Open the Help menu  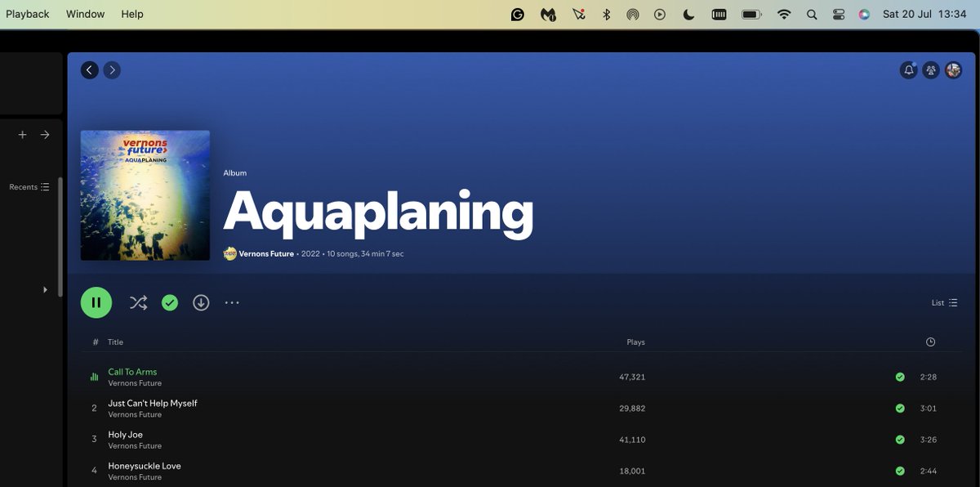point(132,14)
